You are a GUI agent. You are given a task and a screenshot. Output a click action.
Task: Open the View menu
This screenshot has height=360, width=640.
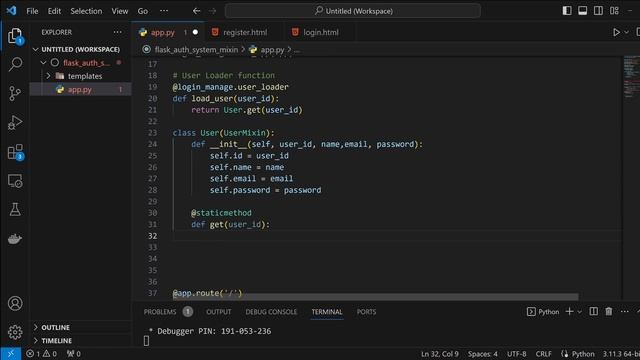tap(120, 11)
